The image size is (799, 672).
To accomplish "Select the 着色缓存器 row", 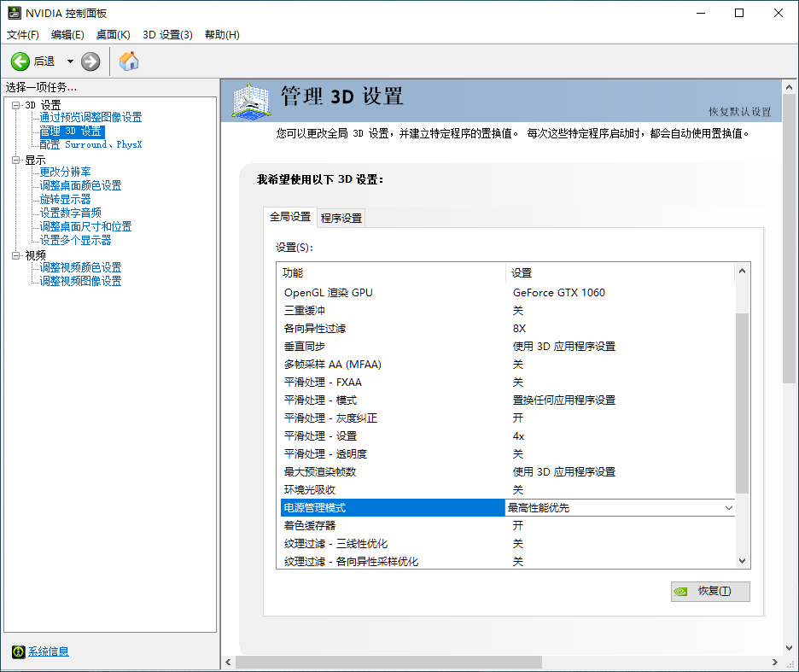I will [508, 526].
